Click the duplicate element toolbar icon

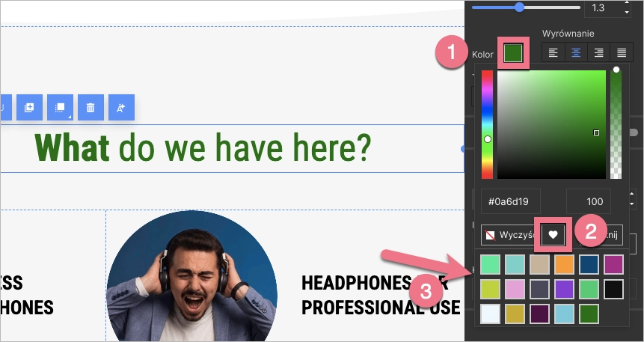coord(29,107)
